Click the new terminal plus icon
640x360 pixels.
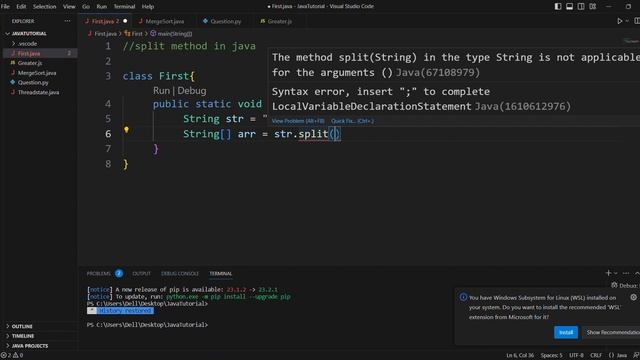[x=608, y=273]
